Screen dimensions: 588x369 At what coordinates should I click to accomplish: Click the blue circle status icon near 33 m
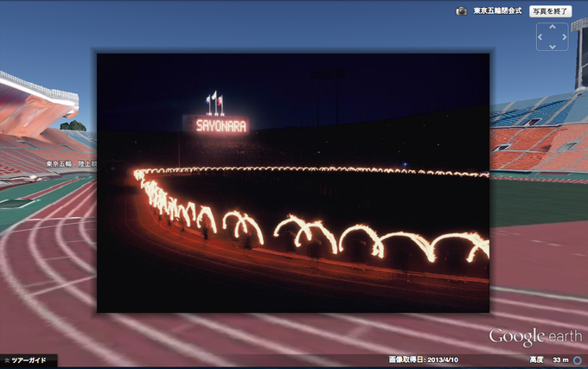tap(578, 360)
